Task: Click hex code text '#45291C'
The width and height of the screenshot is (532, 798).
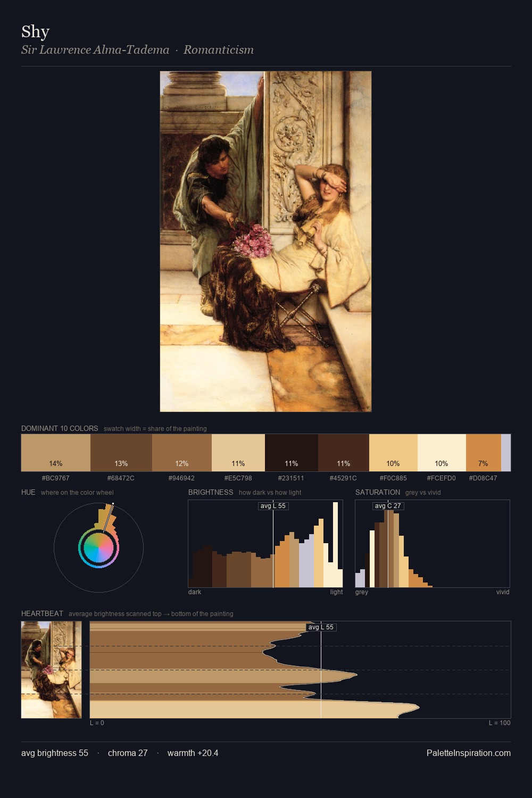Action: 344,478
